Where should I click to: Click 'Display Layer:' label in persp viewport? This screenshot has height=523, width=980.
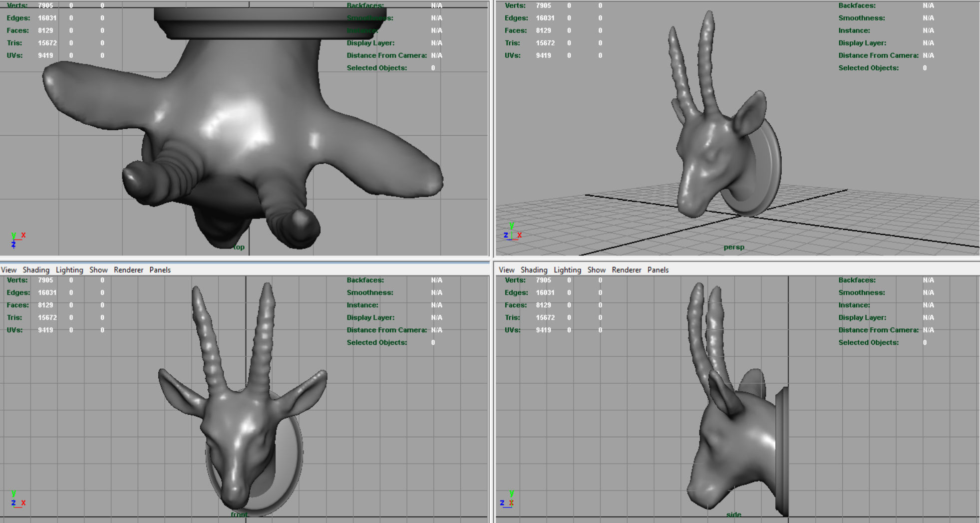[x=862, y=43]
